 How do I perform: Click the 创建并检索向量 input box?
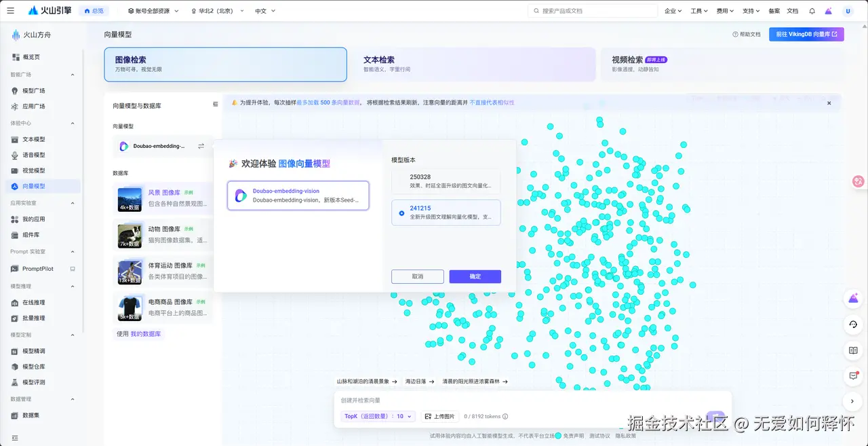click(x=532, y=400)
